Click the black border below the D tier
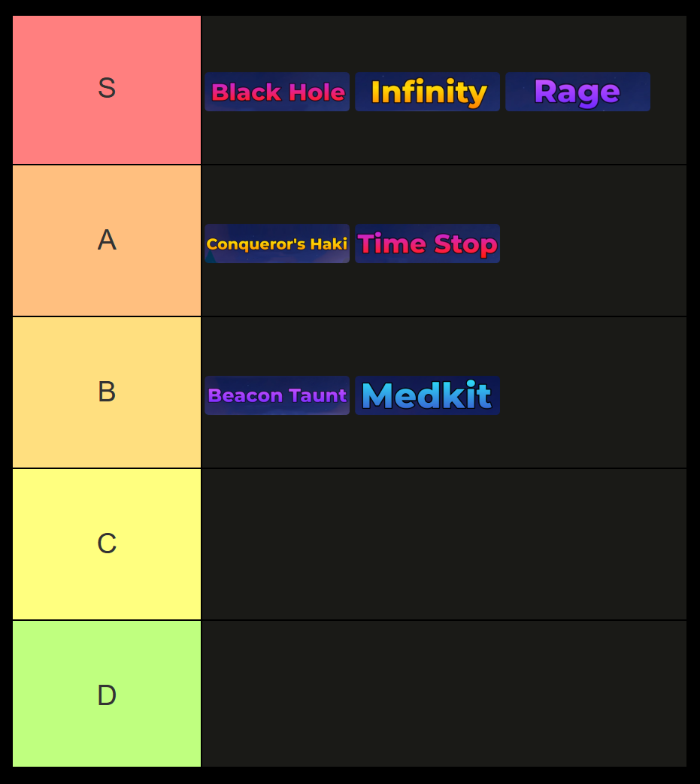The image size is (700, 784). click(350, 776)
